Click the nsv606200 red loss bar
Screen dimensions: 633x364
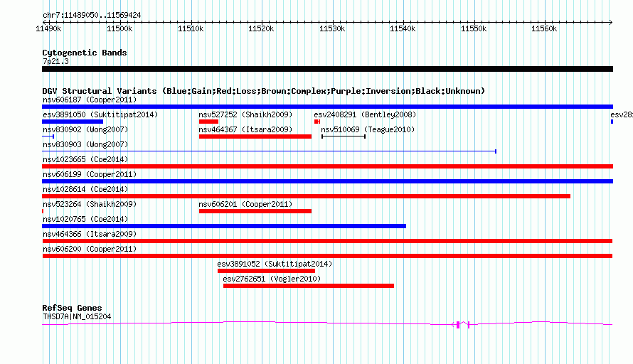point(327,256)
